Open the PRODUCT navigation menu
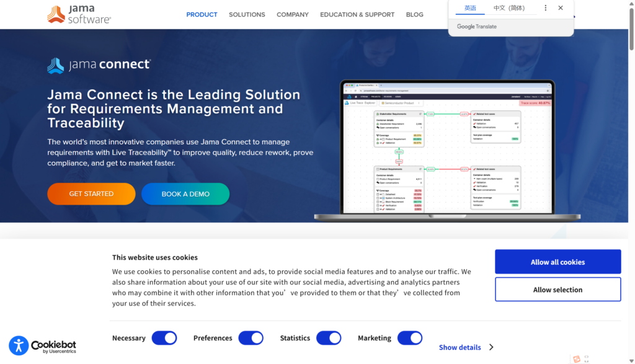Viewport: 635px width, 364px height. 202,14
